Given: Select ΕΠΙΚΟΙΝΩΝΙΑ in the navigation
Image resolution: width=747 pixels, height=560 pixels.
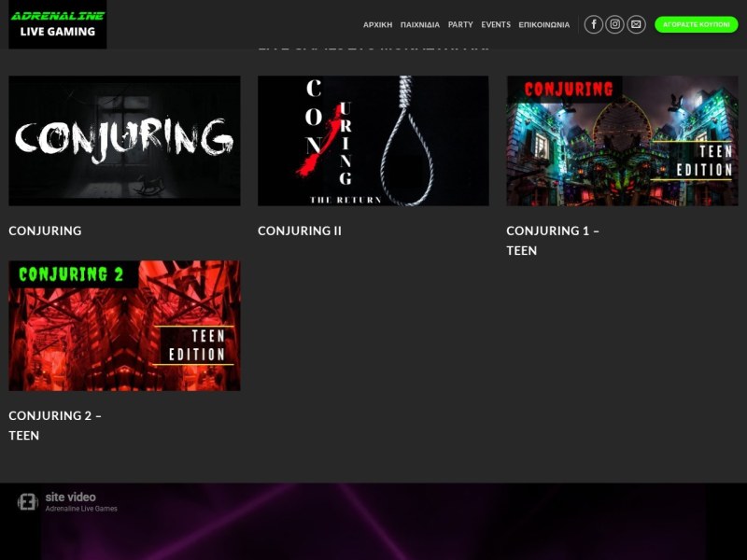Looking at the screenshot, I should pyautogui.click(x=544, y=25).
